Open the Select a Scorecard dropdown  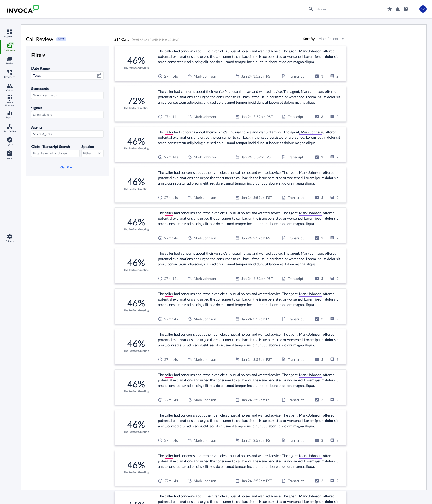pos(67,95)
